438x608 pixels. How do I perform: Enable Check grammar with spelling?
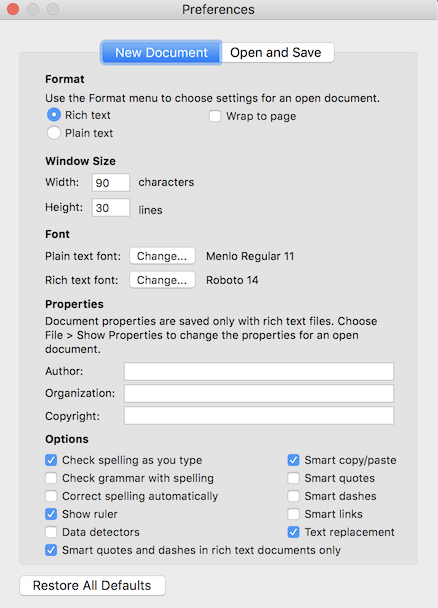[x=51, y=478]
